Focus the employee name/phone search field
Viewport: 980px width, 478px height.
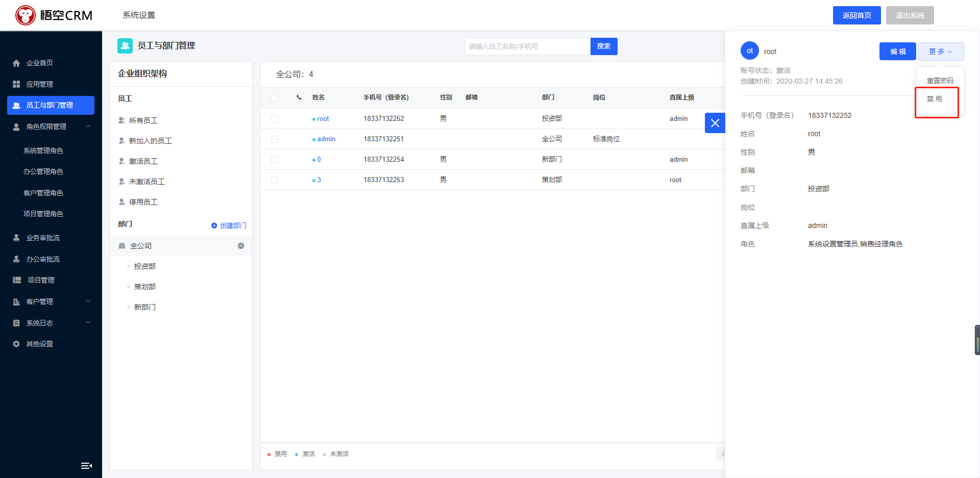pyautogui.click(x=527, y=46)
